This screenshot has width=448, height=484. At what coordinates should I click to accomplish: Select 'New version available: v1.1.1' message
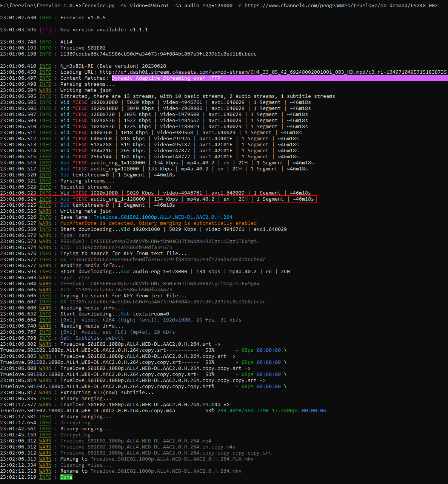pyautogui.click(x=104, y=30)
